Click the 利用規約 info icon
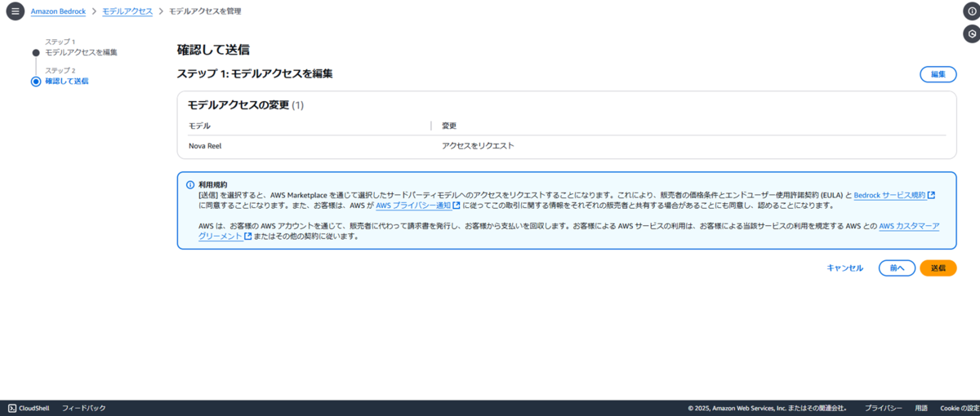Screen dimensions: 980x416 pyautogui.click(x=190, y=184)
